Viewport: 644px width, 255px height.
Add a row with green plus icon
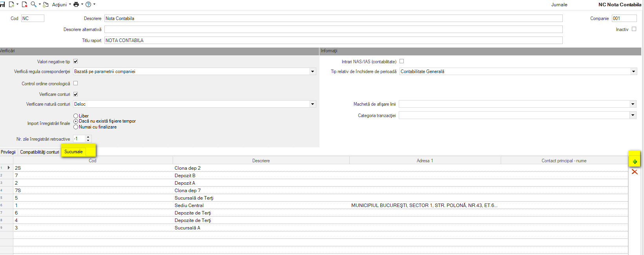click(635, 161)
